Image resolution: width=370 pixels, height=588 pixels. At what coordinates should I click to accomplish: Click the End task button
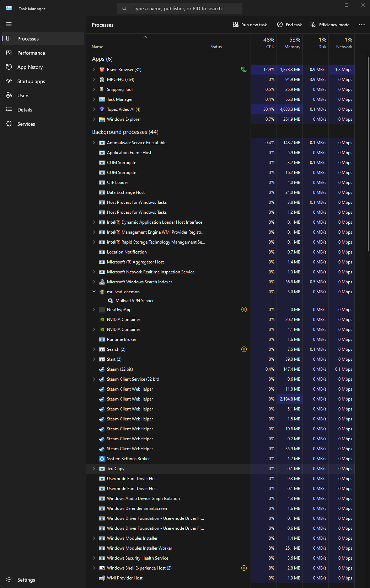[x=290, y=25]
